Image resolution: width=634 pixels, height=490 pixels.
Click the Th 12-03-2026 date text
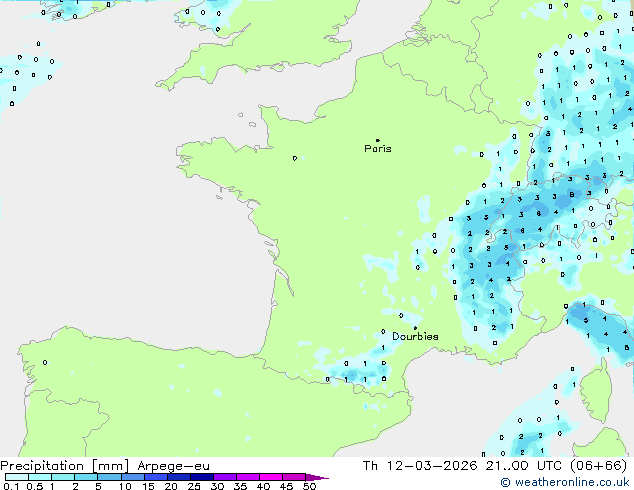click(x=420, y=466)
